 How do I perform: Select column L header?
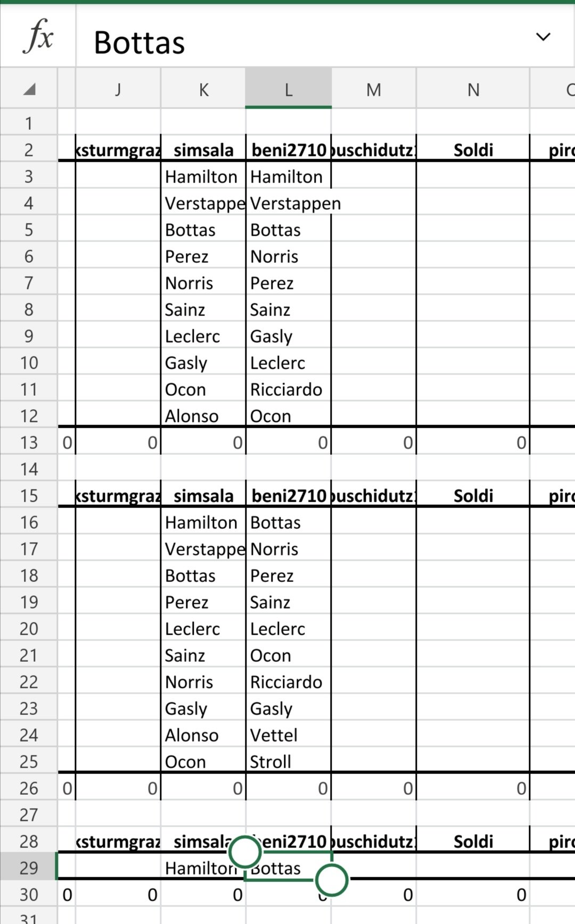click(x=288, y=89)
